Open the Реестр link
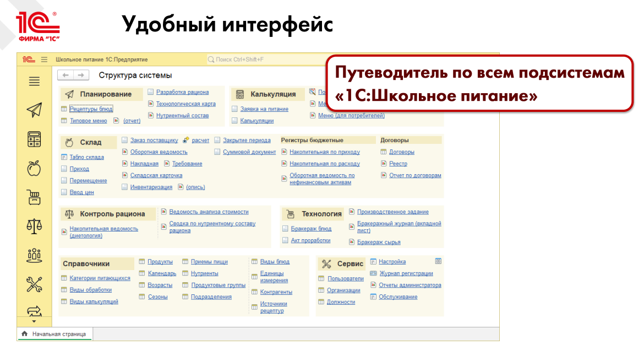 click(399, 164)
